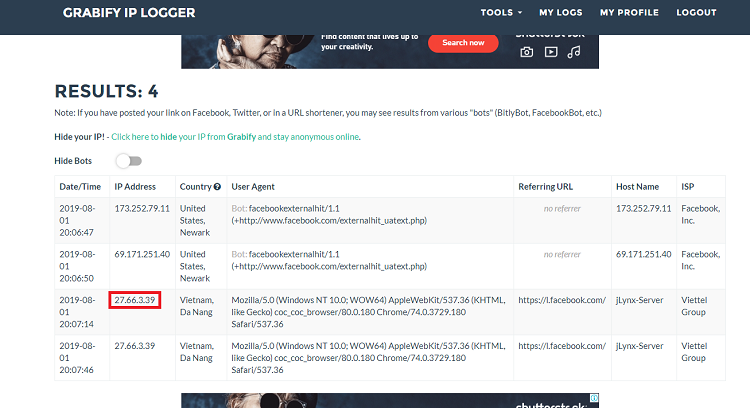Screen dimensions: 750x408
Task: Click the ISP column header
Action: point(688,186)
